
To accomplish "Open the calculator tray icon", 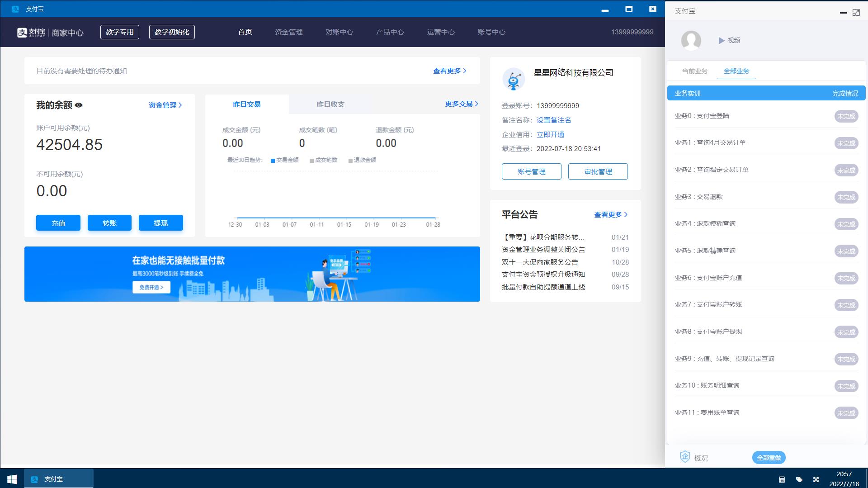I will pyautogui.click(x=782, y=479).
